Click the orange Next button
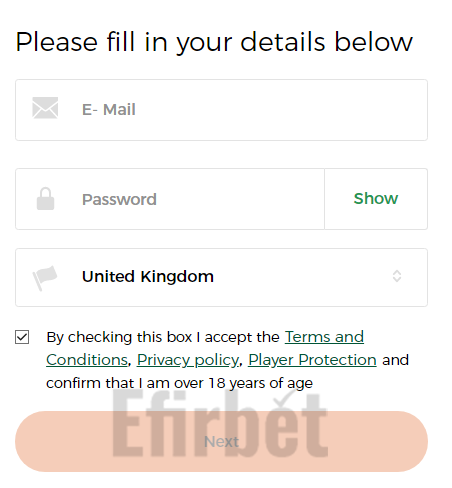The height and width of the screenshot is (488, 452). pyautogui.click(x=221, y=441)
